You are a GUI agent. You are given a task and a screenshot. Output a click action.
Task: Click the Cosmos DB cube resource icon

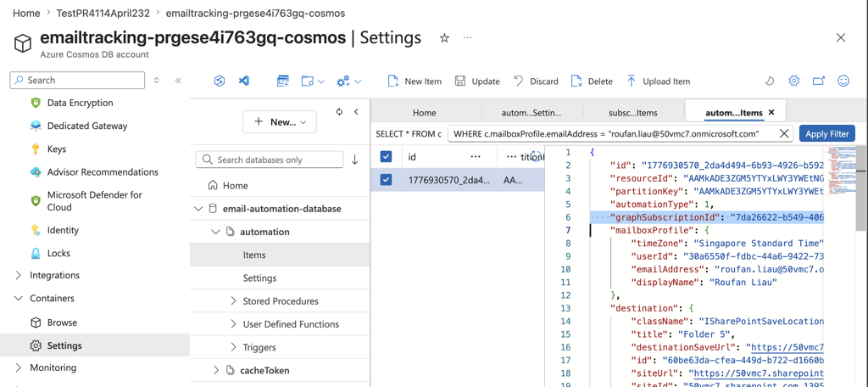[x=23, y=43]
